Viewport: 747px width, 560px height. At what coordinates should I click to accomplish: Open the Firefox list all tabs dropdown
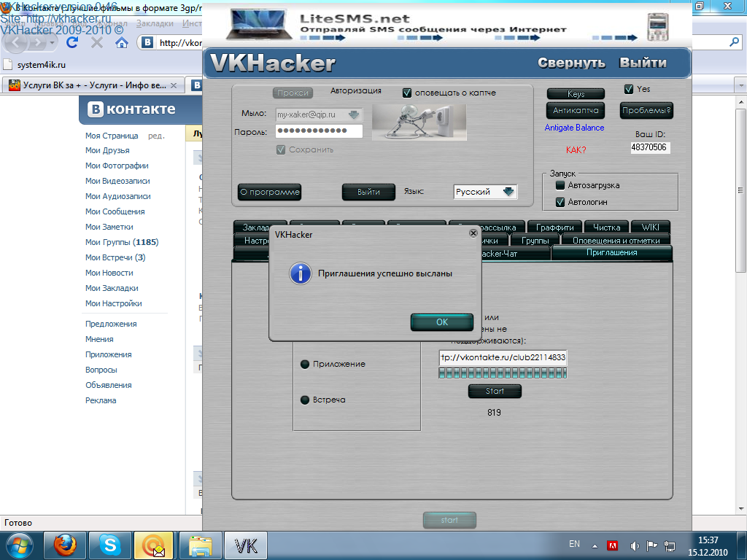click(741, 86)
